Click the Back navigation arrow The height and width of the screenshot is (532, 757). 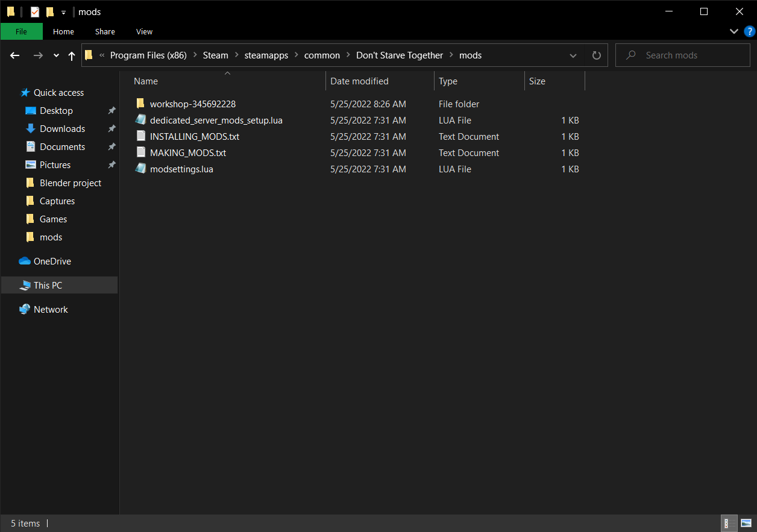tap(15, 55)
